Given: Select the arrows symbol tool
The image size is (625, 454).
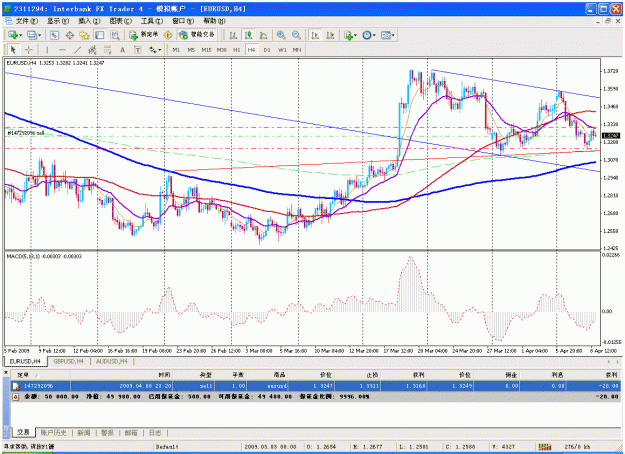Looking at the screenshot, I should coord(153,50).
